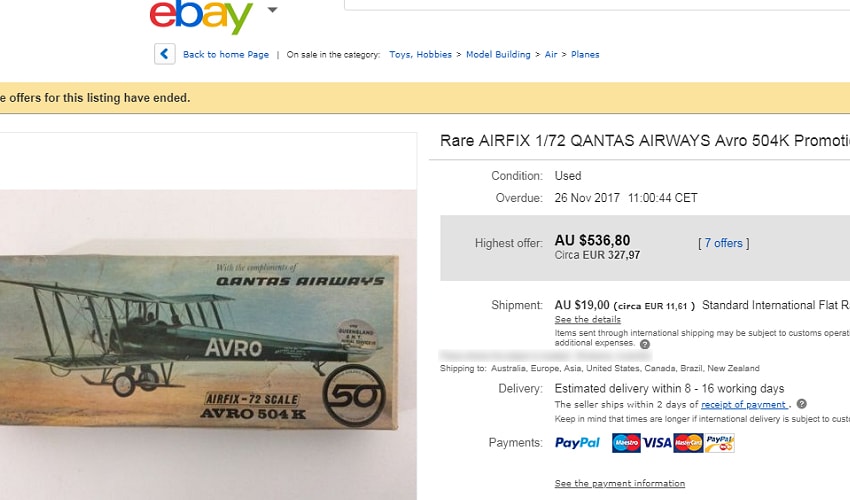Click help icon beside customs expenses note

pyautogui.click(x=645, y=344)
